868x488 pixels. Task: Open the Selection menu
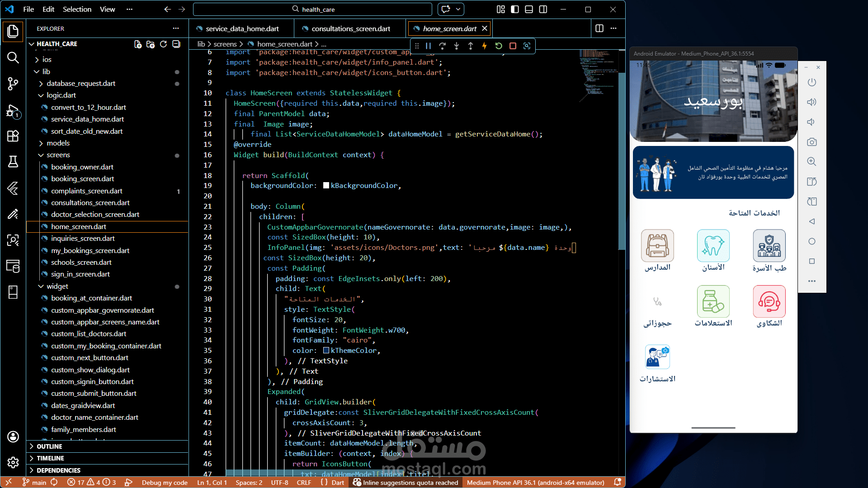coord(77,9)
